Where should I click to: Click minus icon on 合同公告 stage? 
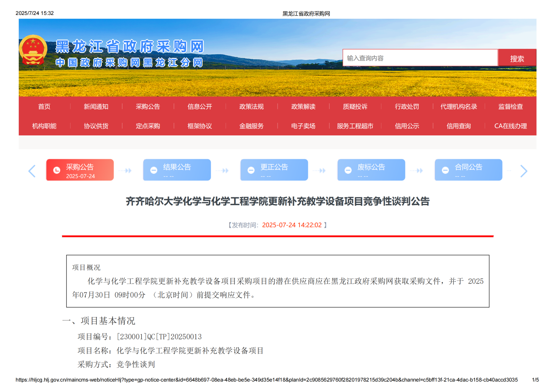445,170
